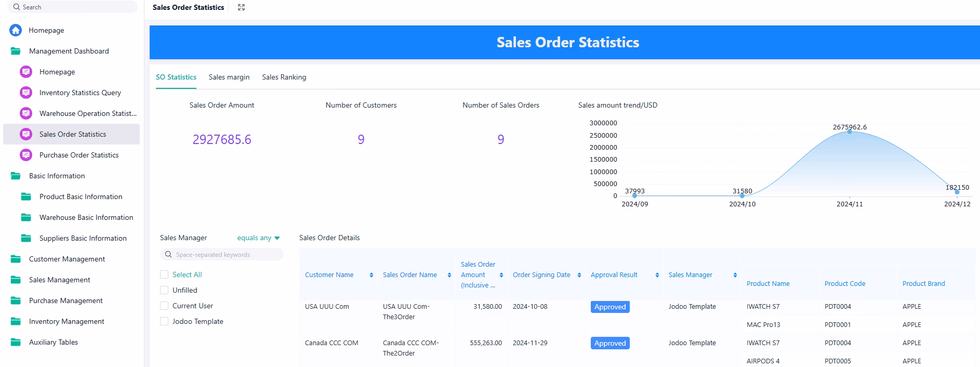Click the blue Homepage house icon

[x=16, y=30]
